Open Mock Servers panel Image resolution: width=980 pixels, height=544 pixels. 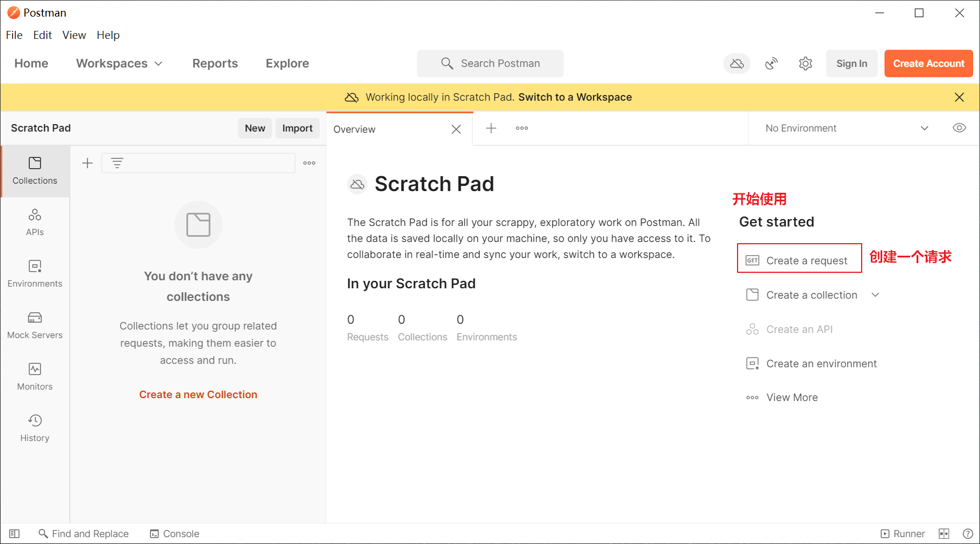pyautogui.click(x=35, y=325)
